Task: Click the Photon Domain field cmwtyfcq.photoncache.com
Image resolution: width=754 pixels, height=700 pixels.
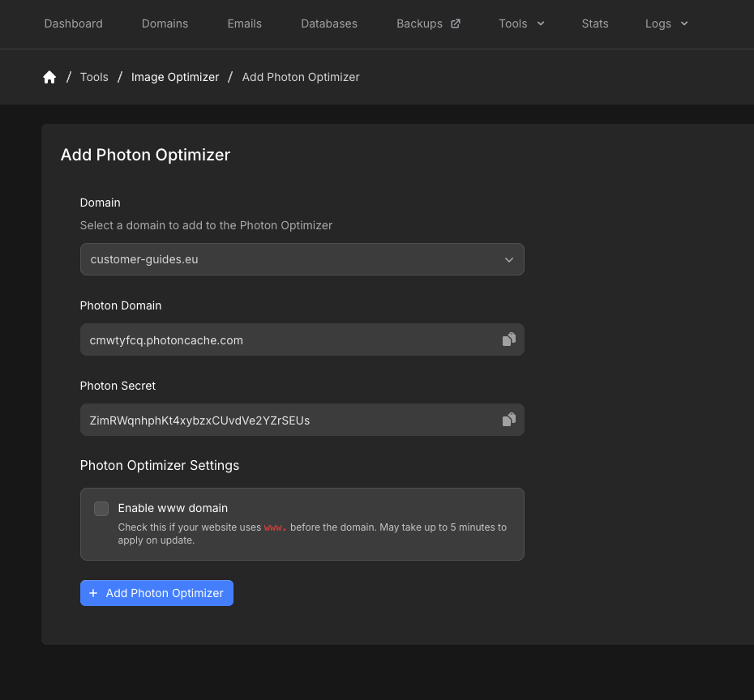Action: [x=302, y=339]
